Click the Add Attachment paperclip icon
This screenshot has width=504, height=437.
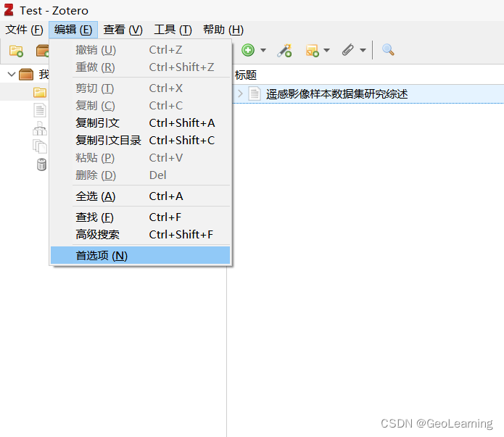[x=348, y=50]
